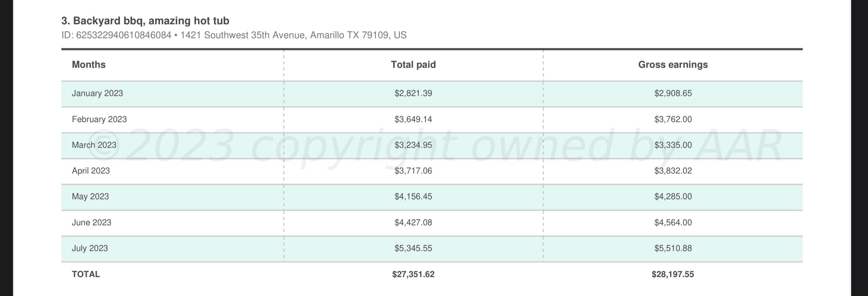Viewport: 868px width, 296px height.
Task: Click the listing title 'Backyard bbq, amazing hot tub'
Action: 145,21
